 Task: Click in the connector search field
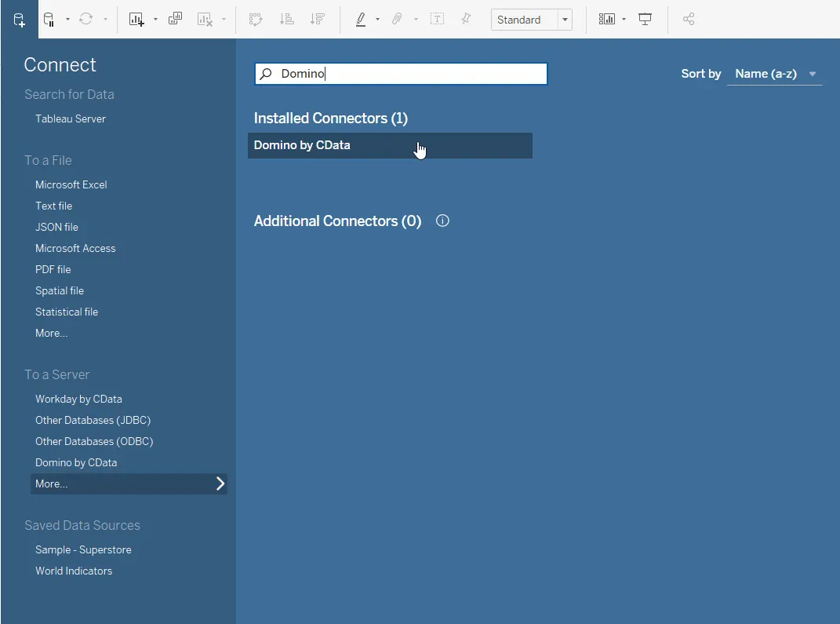click(408, 74)
